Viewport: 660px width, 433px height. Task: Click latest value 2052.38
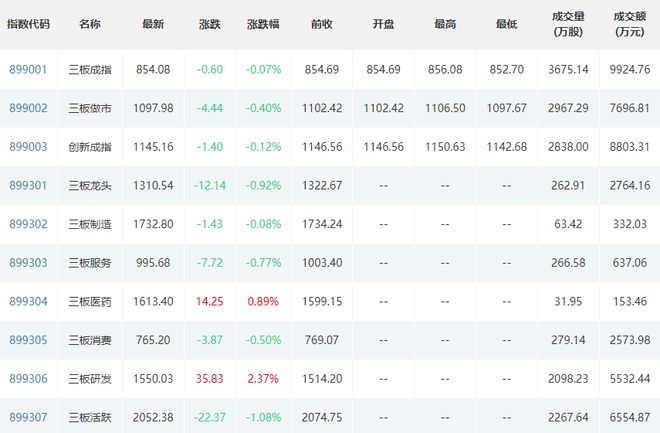[153, 417]
